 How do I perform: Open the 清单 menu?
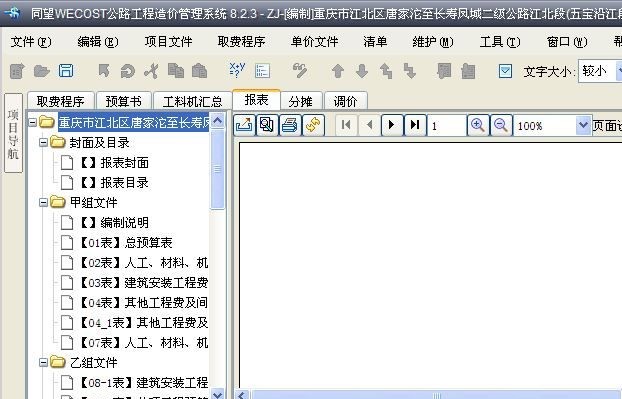click(375, 42)
